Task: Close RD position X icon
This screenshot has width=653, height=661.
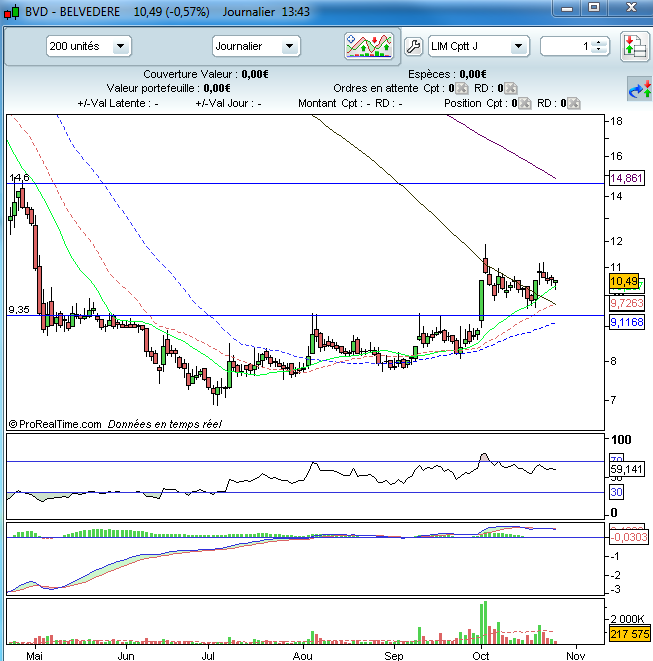Action: 574,103
